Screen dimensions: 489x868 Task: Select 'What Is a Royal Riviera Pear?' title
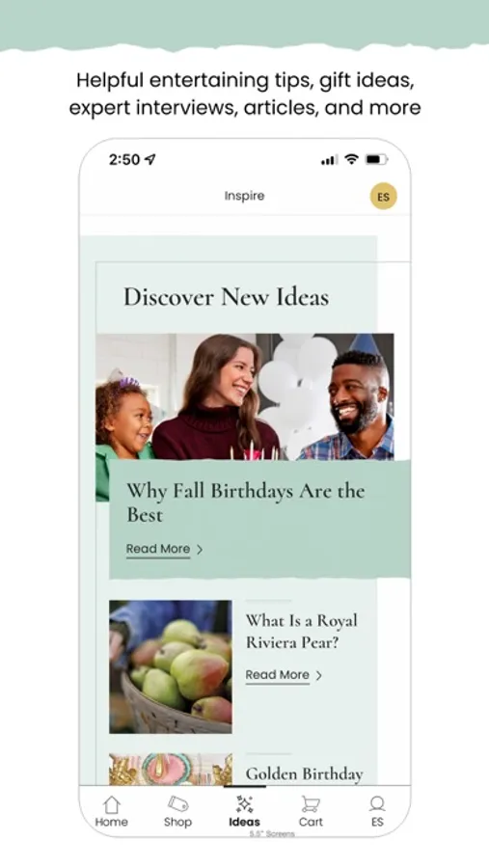(x=302, y=631)
